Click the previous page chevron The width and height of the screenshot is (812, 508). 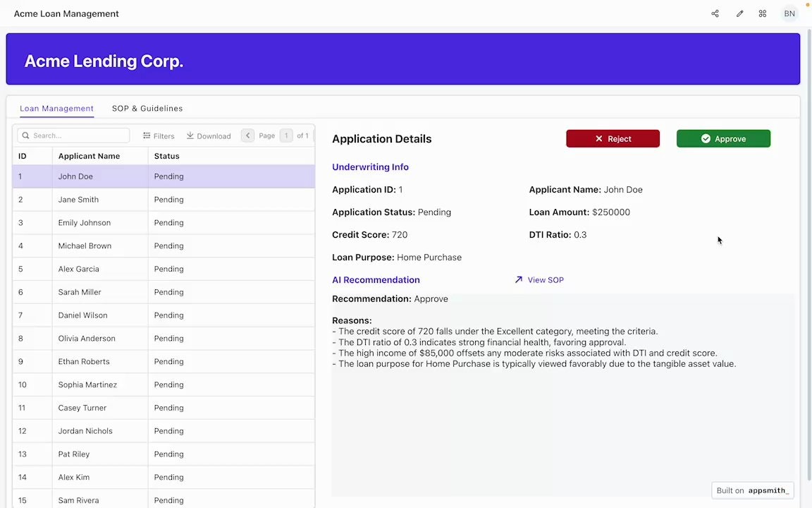point(247,135)
